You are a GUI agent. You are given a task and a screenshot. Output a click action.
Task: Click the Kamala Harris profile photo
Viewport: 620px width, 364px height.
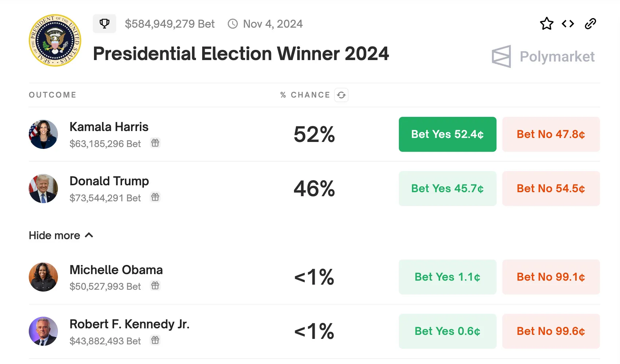[x=43, y=134]
